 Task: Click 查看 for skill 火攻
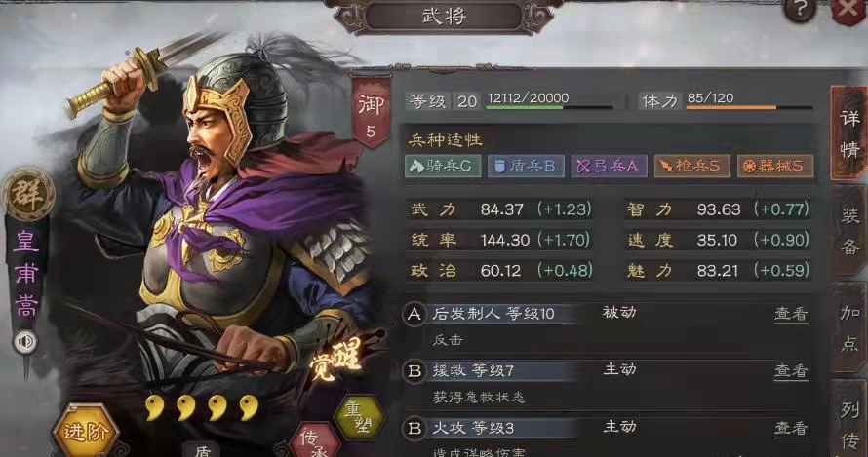791,428
